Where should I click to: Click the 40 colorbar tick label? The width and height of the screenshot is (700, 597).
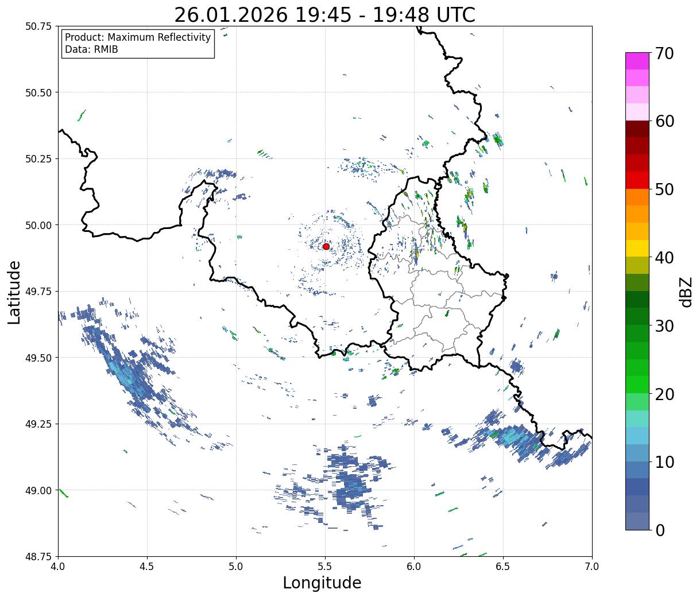coord(664,257)
